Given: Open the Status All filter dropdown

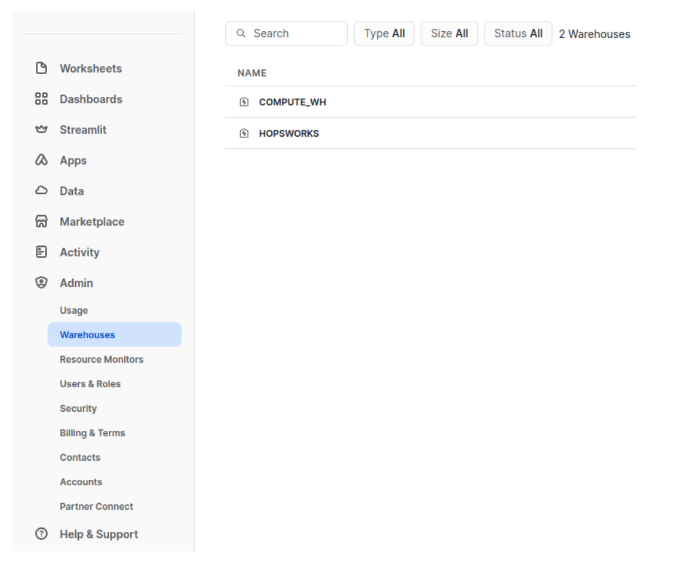Looking at the screenshot, I should click(x=518, y=34).
